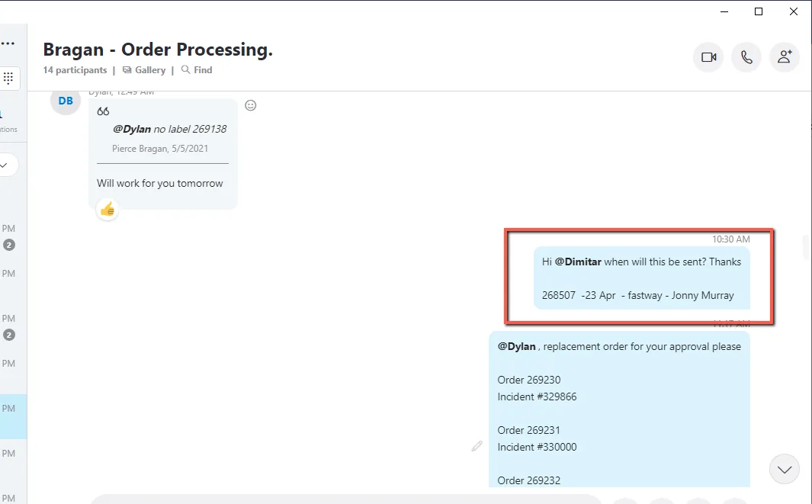The height and width of the screenshot is (504, 812).
Task: Click "Pierce Bragan, 5/5/2021" quote attribution
Action: (160, 149)
